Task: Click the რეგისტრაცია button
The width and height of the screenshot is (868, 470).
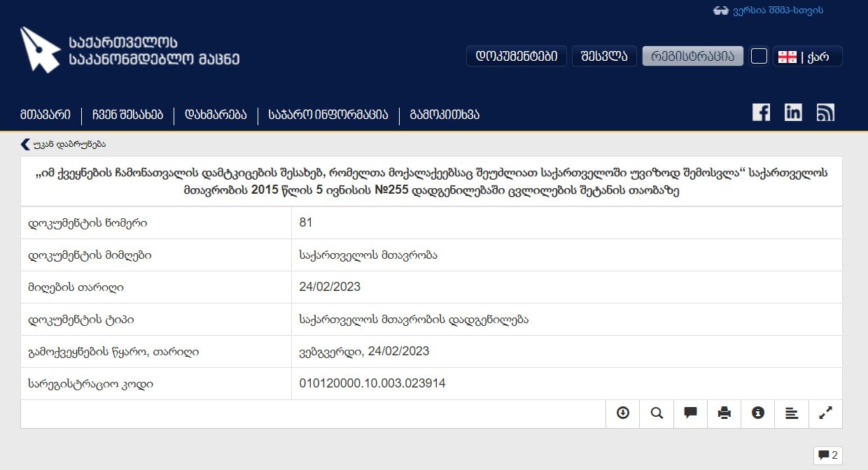Action: [x=692, y=56]
